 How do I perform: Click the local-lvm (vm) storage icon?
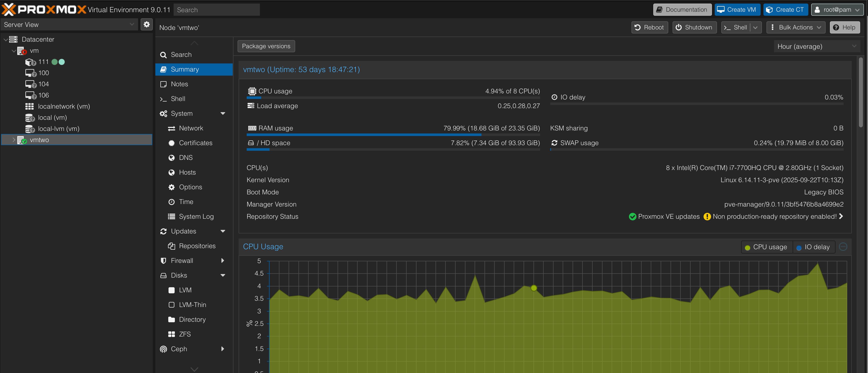(x=30, y=129)
